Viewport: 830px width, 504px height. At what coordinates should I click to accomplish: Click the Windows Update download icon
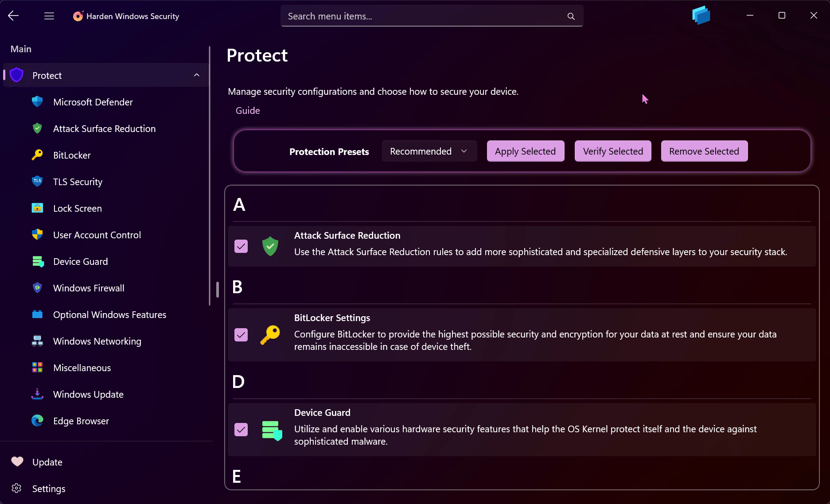(x=37, y=394)
